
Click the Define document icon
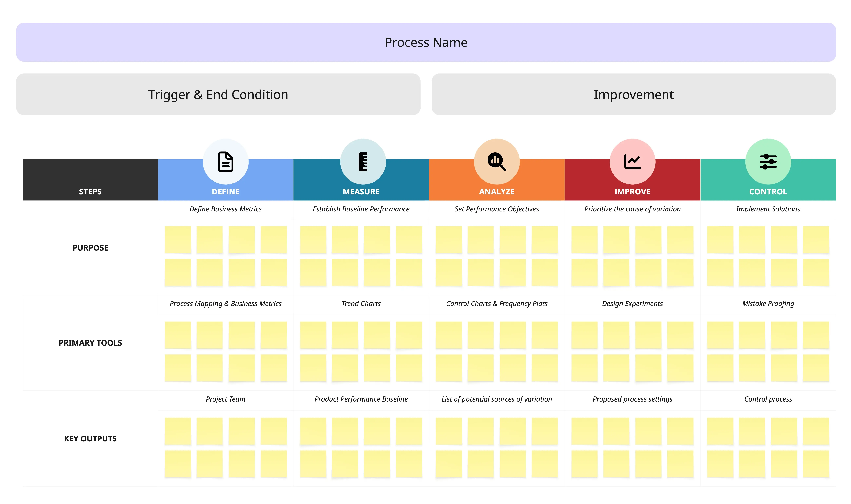point(226,162)
